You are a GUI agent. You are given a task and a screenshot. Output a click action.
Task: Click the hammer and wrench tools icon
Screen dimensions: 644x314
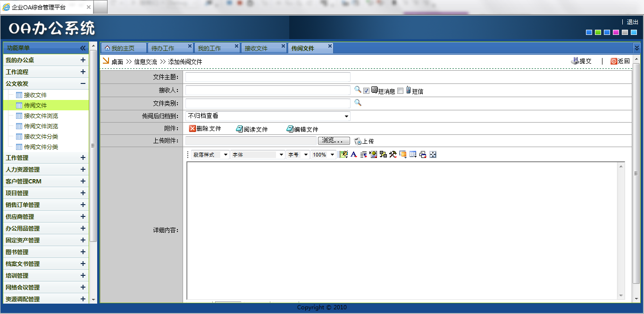[393, 154]
